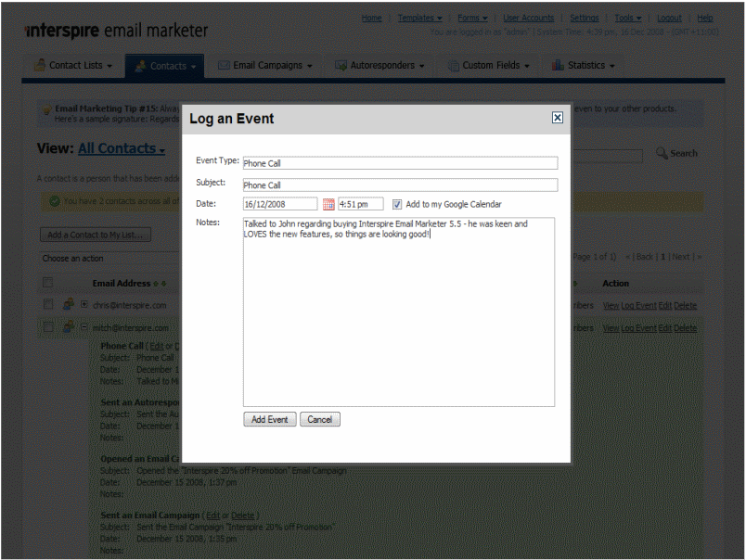This screenshot has width=746, height=560.
Task: Open the date picker calendar icon
Action: [x=328, y=204]
